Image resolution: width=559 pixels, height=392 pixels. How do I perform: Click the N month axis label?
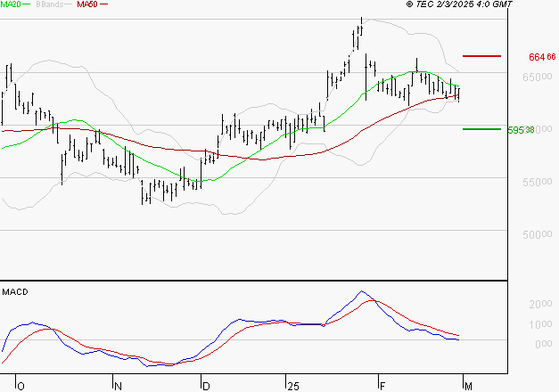tap(118, 387)
